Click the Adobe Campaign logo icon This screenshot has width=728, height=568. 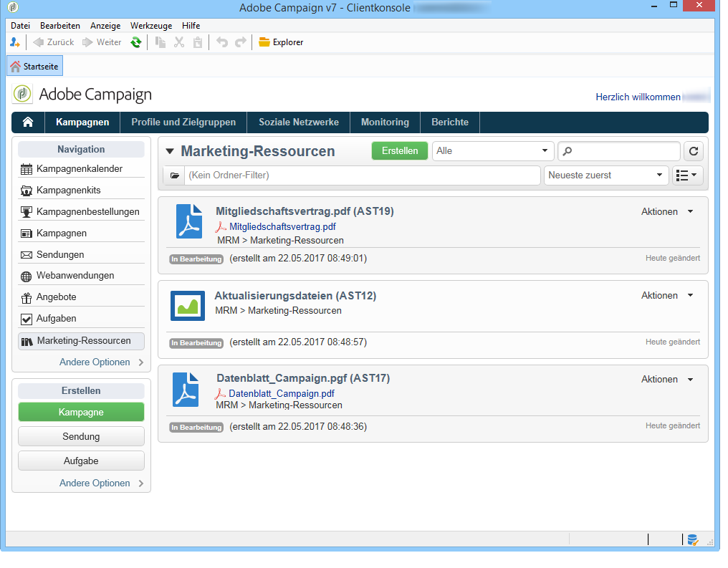[x=22, y=94]
